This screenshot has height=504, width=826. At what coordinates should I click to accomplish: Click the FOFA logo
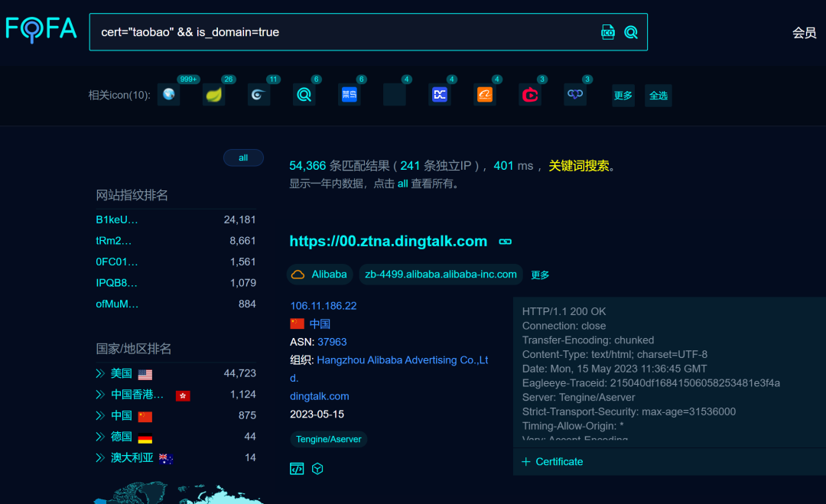coord(41,30)
